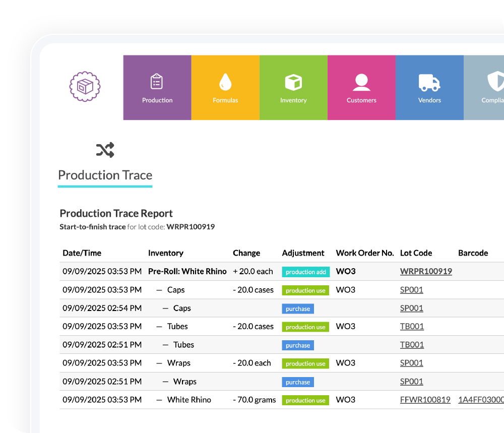Viewport: 504px width, 433px height.
Task: Select '- 20.0 cases' in the Tubes row
Action: tap(254, 326)
